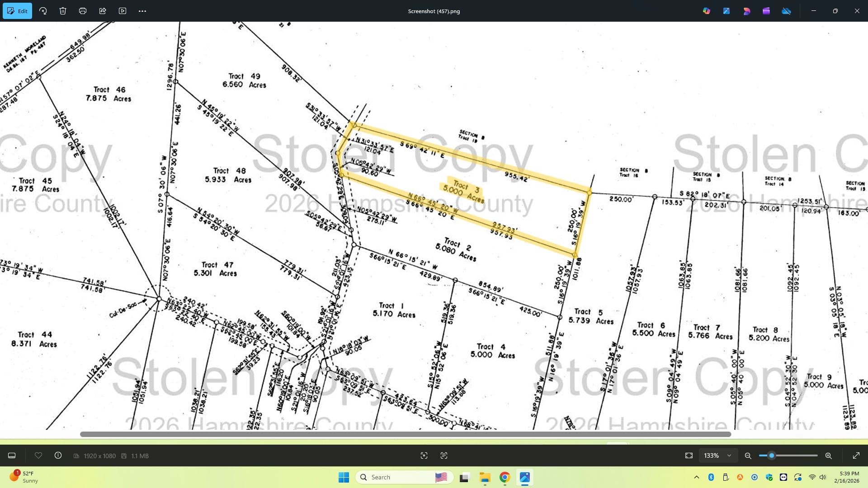This screenshot has height=488, width=868.
Task: Click the zoom out magnifier
Action: coord(748,455)
